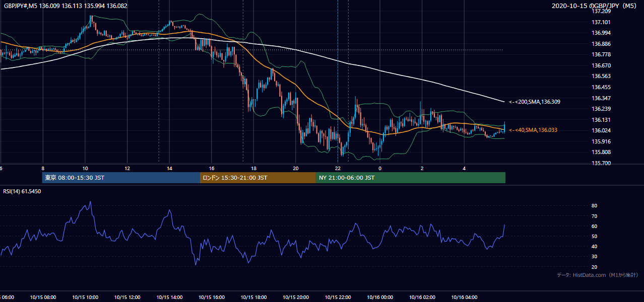Click hour label 10 on price chart axis
The height and width of the screenshot is (302, 644).
[x=85, y=169]
